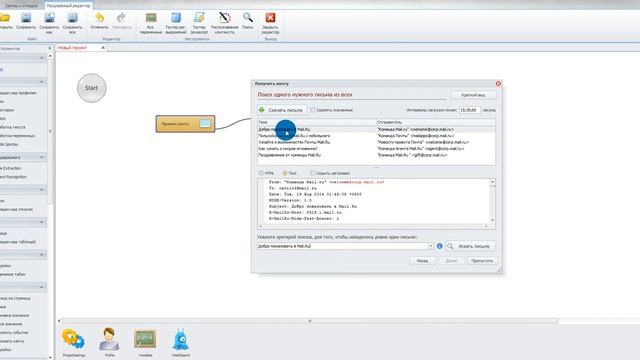
Task: Click the blue info icon beside search field
Action: click(x=440, y=246)
